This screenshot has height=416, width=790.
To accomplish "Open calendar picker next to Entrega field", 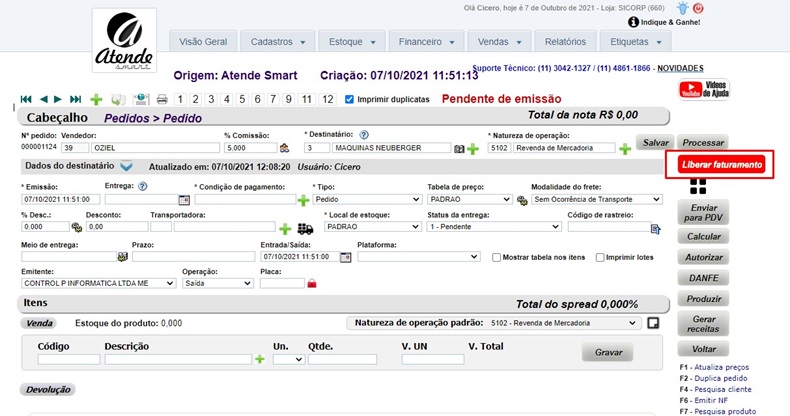I will pyautogui.click(x=184, y=199).
